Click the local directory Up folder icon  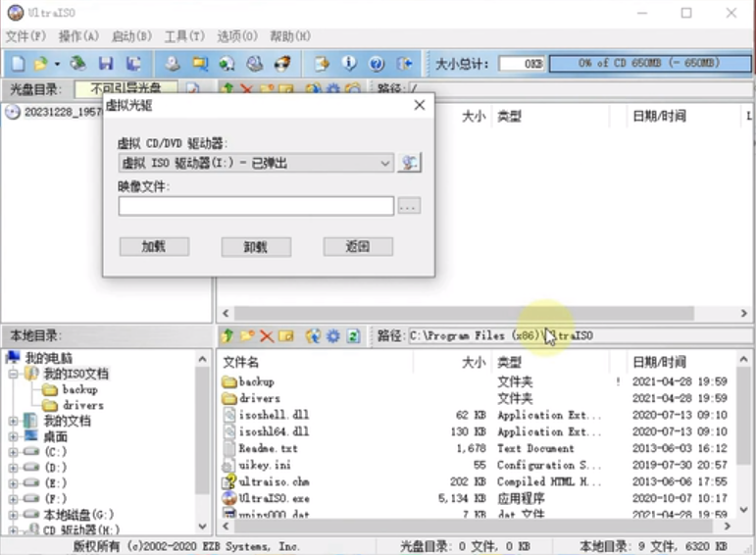(x=227, y=335)
